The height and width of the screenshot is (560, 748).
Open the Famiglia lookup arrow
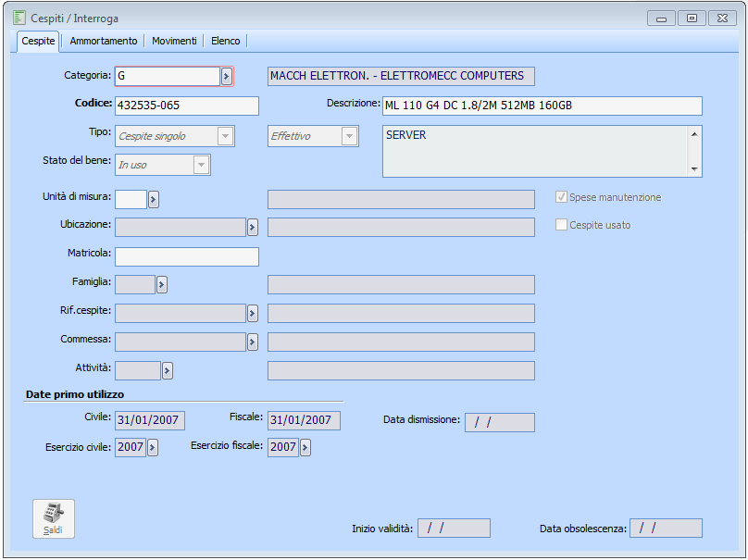[162, 285]
